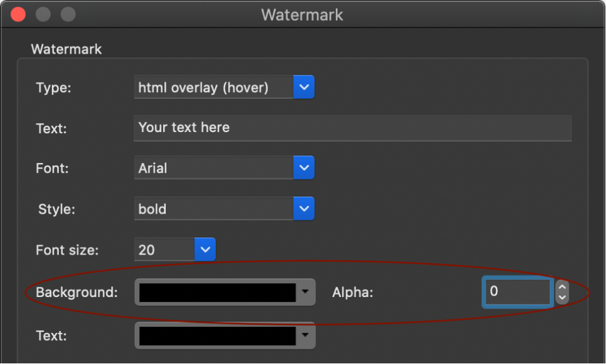Click the zoom button in the title bar
This screenshot has height=364, width=606.
point(68,15)
